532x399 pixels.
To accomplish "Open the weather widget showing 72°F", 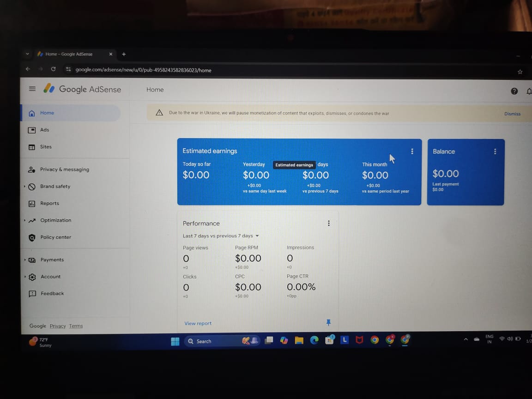I will click(40, 342).
